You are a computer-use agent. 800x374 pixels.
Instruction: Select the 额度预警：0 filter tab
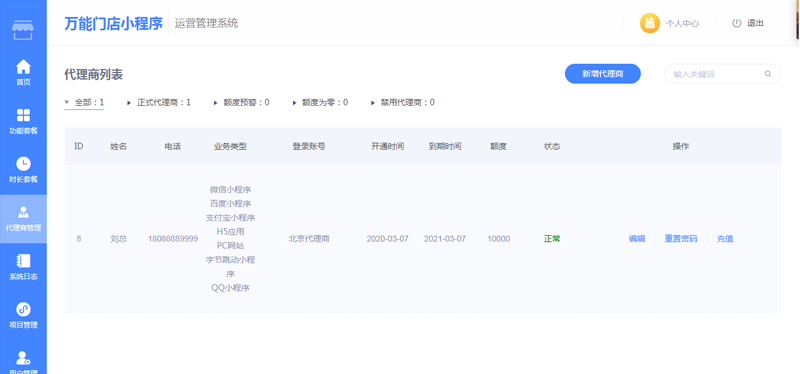click(x=241, y=103)
